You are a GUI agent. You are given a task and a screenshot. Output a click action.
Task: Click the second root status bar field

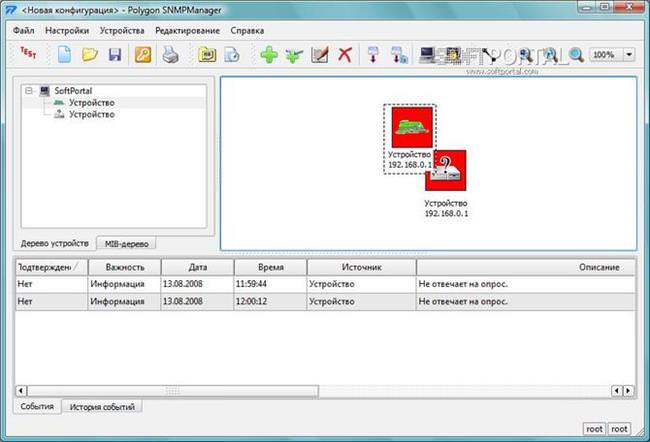(x=619, y=429)
